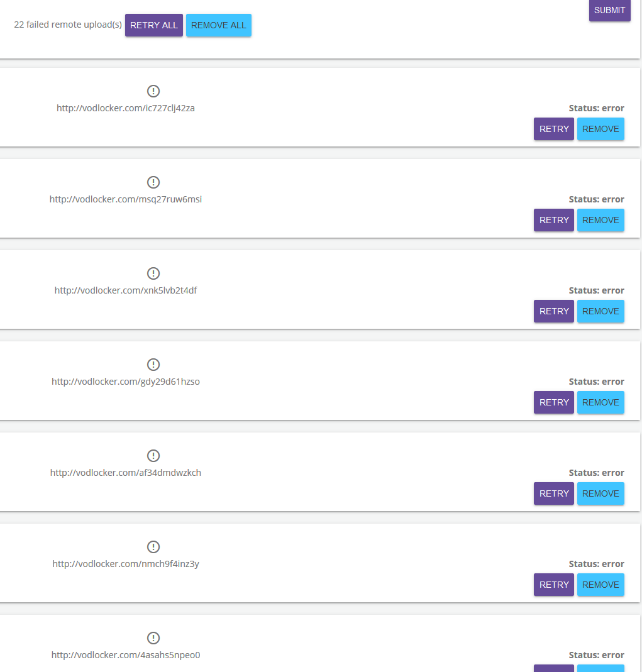Image resolution: width=642 pixels, height=672 pixels.
Task: Remove the gdy29d61hzso upload entry
Action: click(x=600, y=402)
